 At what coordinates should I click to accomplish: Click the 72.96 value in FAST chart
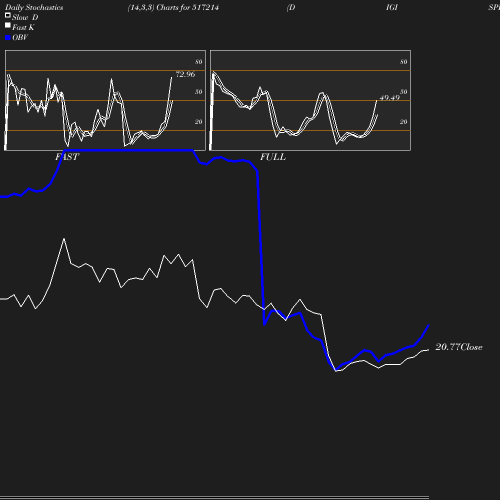(x=185, y=74)
